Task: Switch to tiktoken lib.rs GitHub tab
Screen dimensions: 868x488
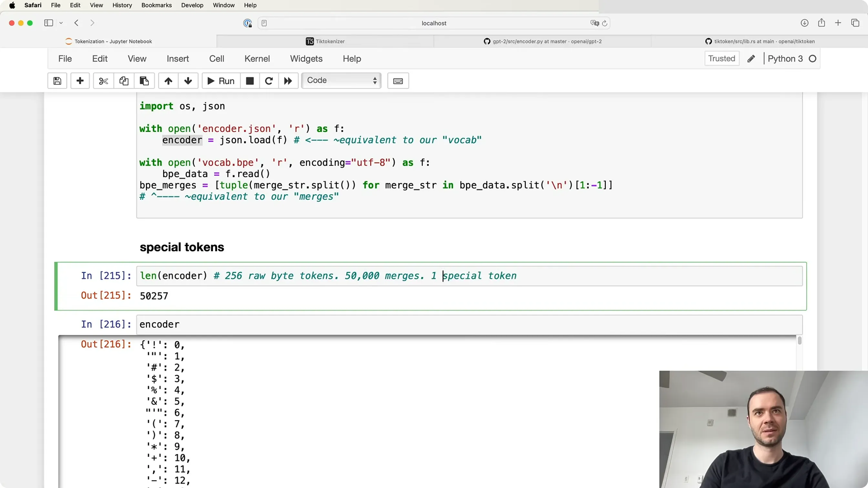Action: (759, 41)
